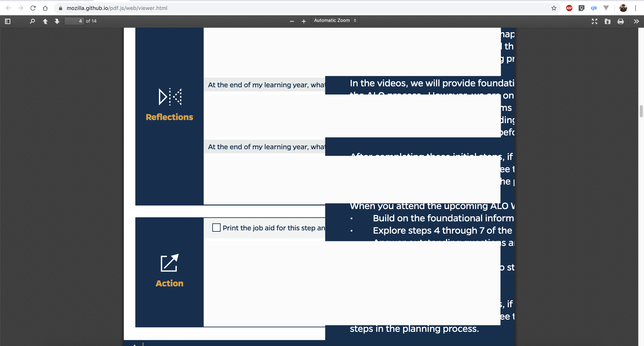Open Chrome's three-dot browser menu
Image resolution: width=644 pixels, height=346 pixels.
coord(636,8)
